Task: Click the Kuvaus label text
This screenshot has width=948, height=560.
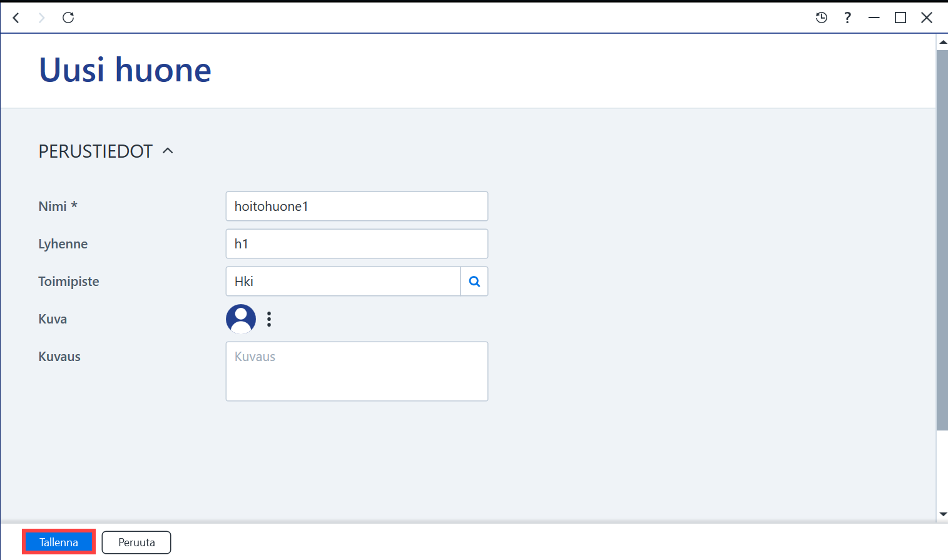Action: 59,357
